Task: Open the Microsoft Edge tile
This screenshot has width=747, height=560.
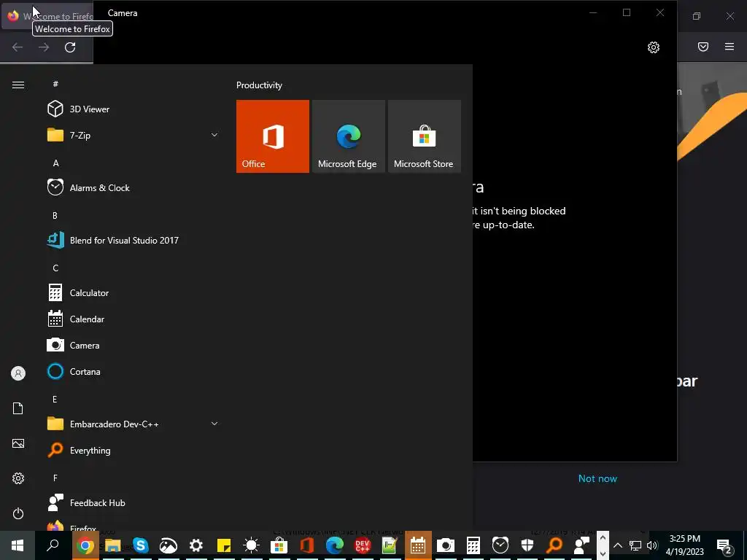Action: tap(348, 136)
